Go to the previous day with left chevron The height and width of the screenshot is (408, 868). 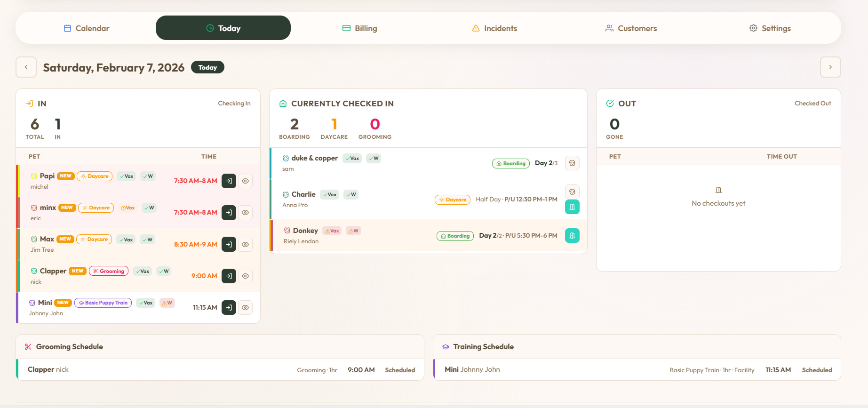pos(26,67)
